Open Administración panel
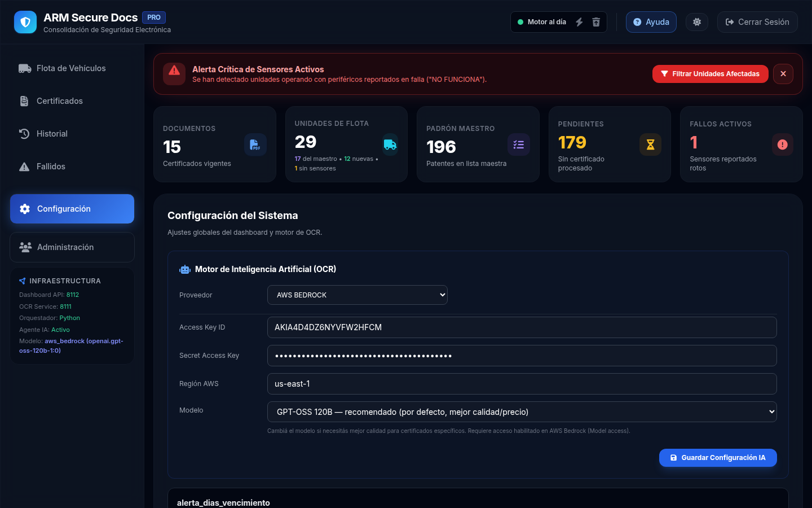Viewport: 812px width, 508px height. click(x=72, y=247)
